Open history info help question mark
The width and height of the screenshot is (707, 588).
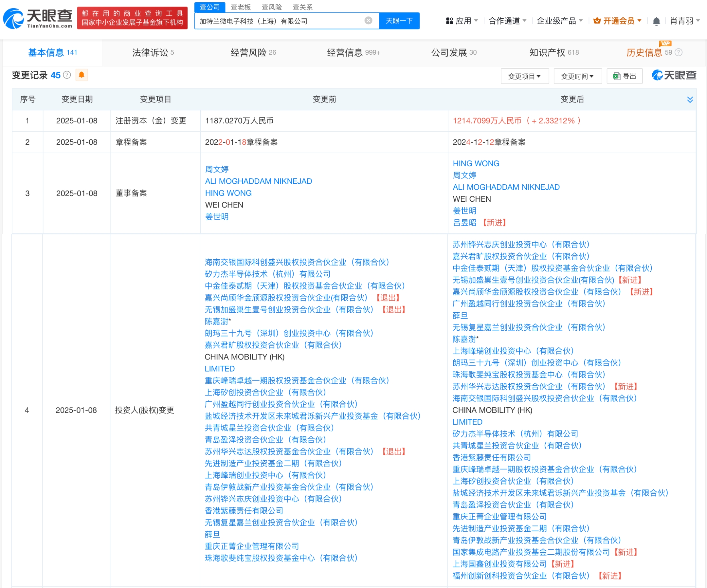[x=679, y=52]
